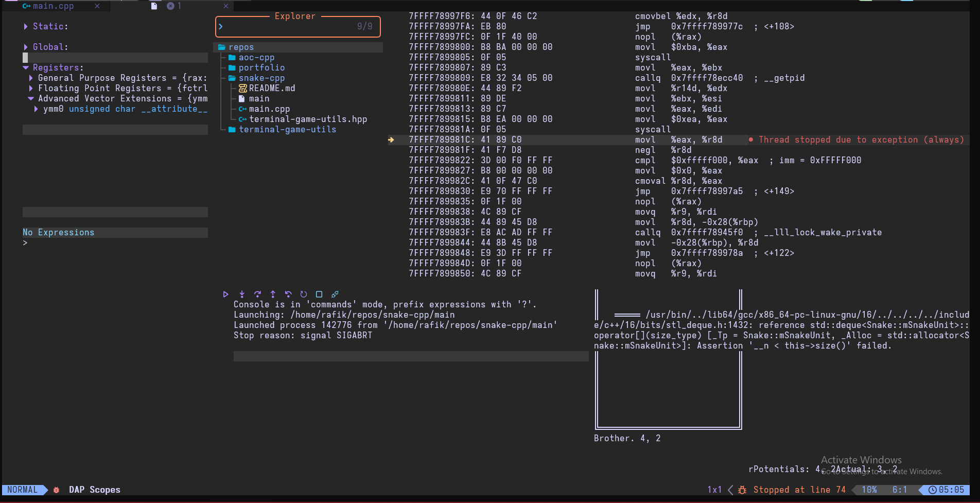Click the terminal-game-utils folder icon

[x=232, y=129]
